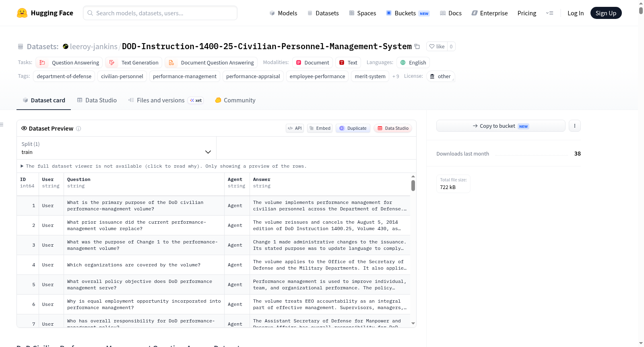This screenshot has width=644, height=347.
Task: Click the Document Question Answering task tag
Action: click(211, 62)
